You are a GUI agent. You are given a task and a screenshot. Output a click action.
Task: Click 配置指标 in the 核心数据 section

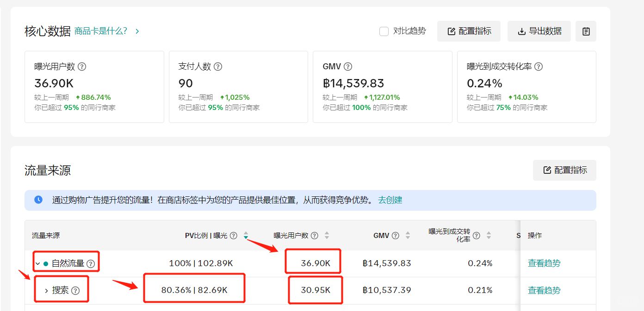470,31
